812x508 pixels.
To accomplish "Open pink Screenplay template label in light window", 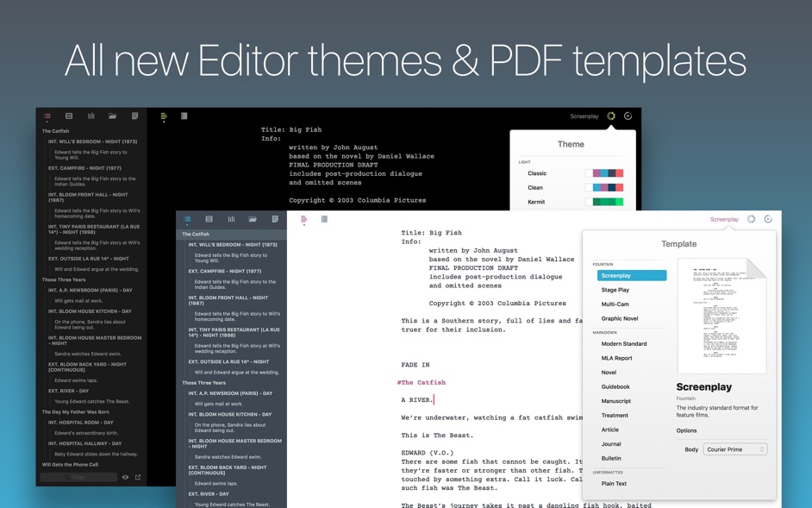I will pyautogui.click(x=724, y=219).
